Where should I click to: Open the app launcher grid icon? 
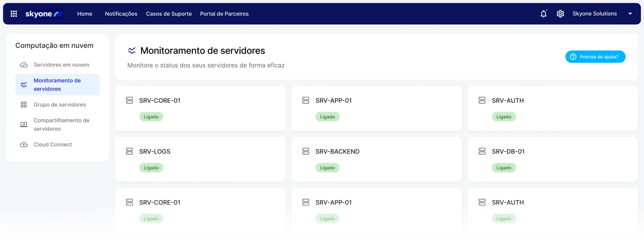[14, 14]
